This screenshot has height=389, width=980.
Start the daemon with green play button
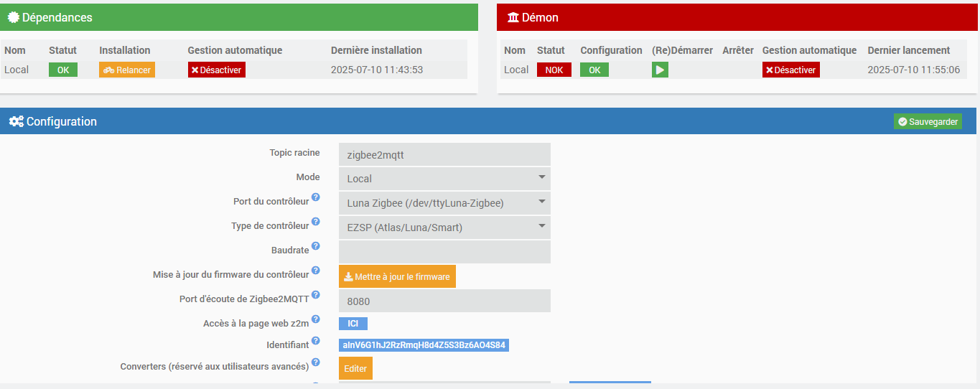click(660, 70)
